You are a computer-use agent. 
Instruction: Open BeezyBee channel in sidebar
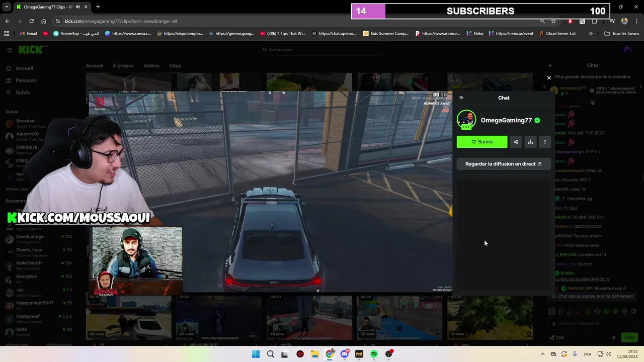tap(39, 279)
